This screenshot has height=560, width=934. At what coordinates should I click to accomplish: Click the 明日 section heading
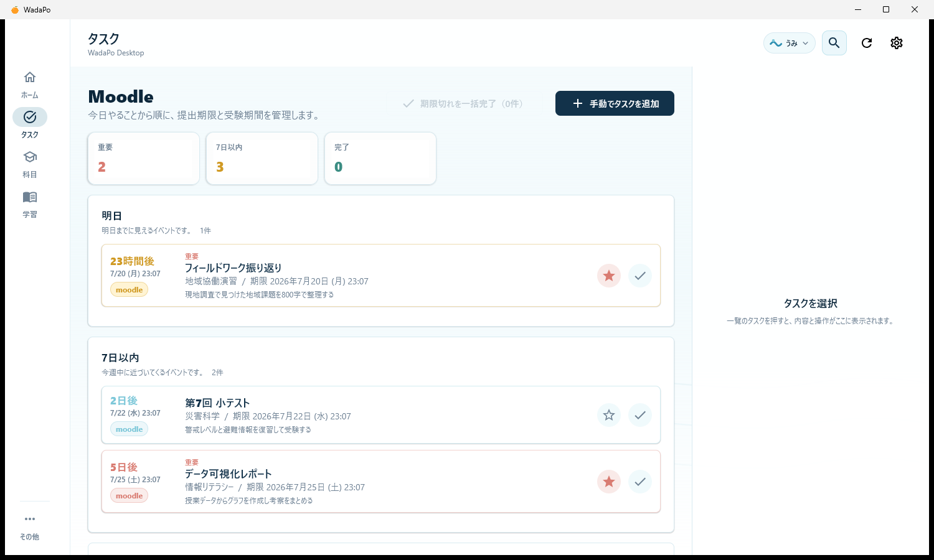[112, 216]
